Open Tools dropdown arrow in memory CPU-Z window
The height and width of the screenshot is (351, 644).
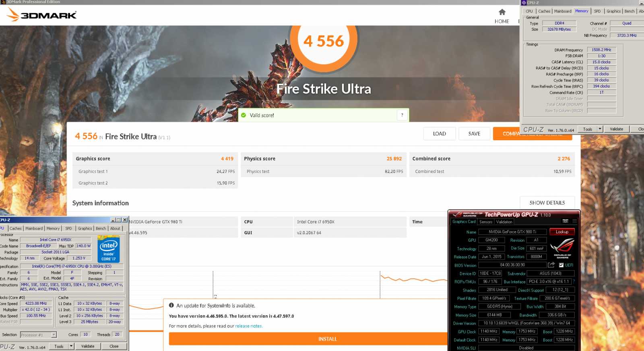(x=600, y=129)
